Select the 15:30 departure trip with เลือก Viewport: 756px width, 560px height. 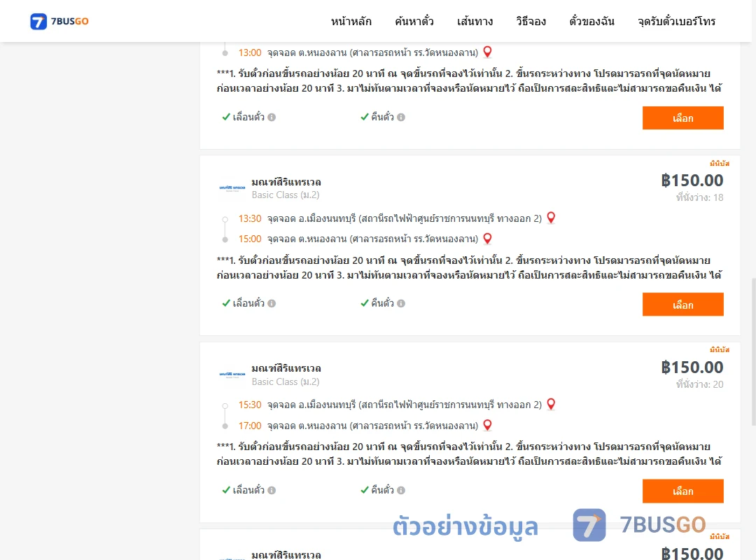point(682,491)
